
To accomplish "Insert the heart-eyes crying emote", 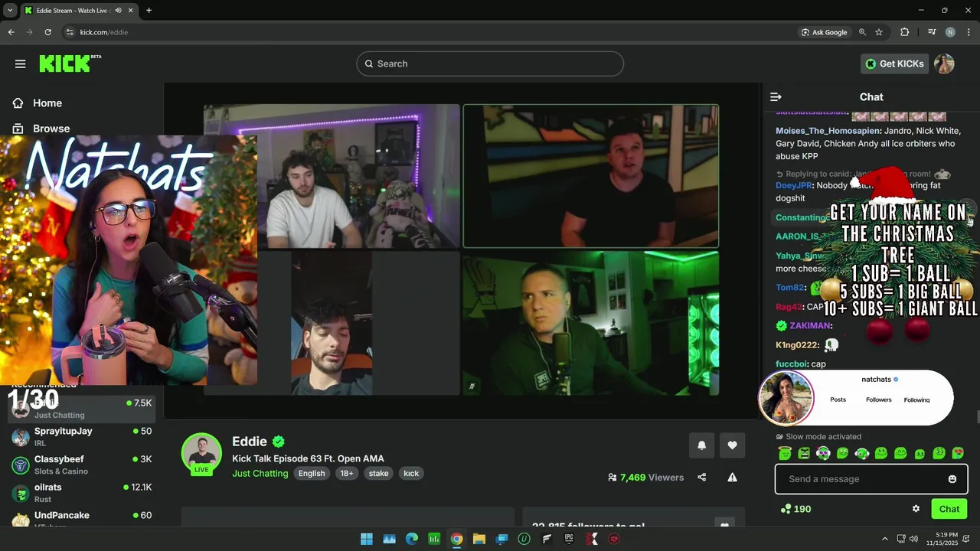I will pyautogui.click(x=958, y=453).
